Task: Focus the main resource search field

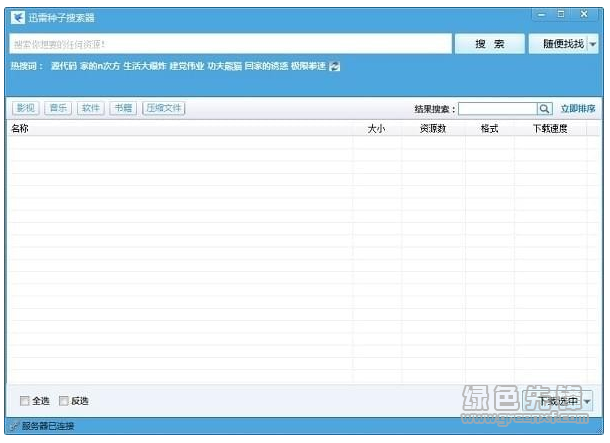Action: click(x=231, y=44)
